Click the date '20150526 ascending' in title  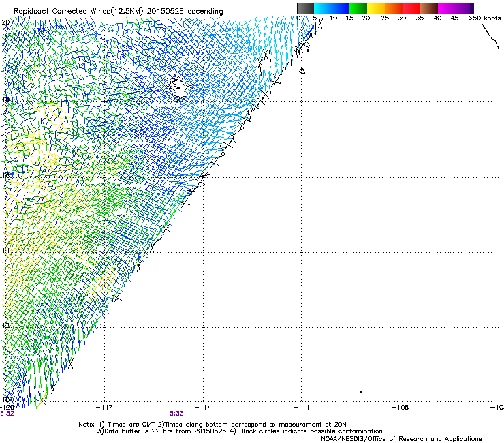pyautogui.click(x=185, y=11)
